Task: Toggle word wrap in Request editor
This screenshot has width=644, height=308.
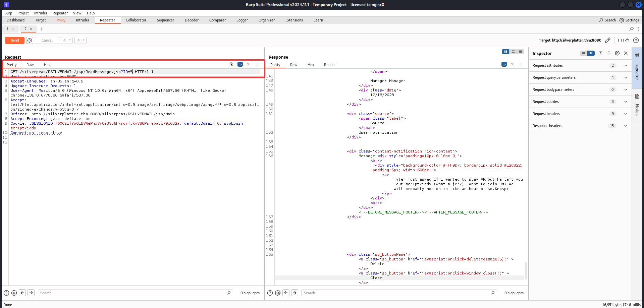Action: 240,64
